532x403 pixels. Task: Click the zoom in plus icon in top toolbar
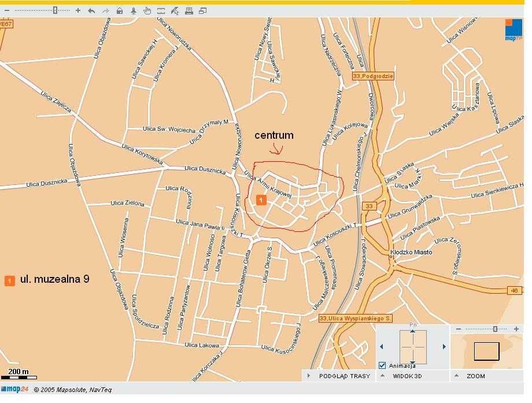78,10
